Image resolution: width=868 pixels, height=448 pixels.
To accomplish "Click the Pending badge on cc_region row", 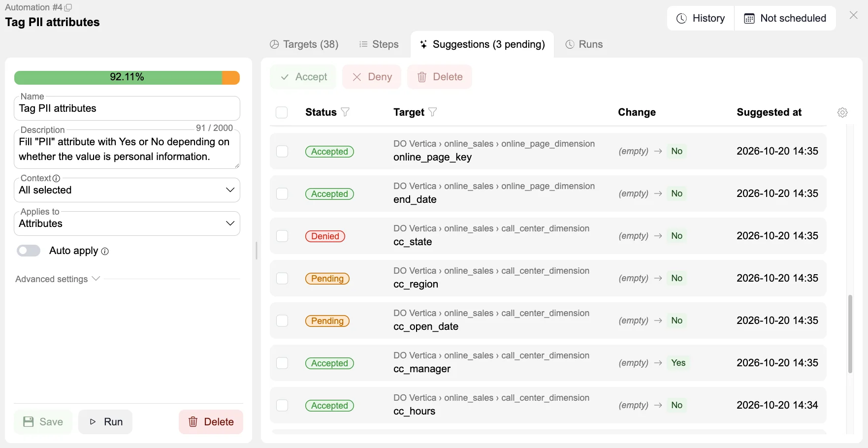I will [327, 279].
